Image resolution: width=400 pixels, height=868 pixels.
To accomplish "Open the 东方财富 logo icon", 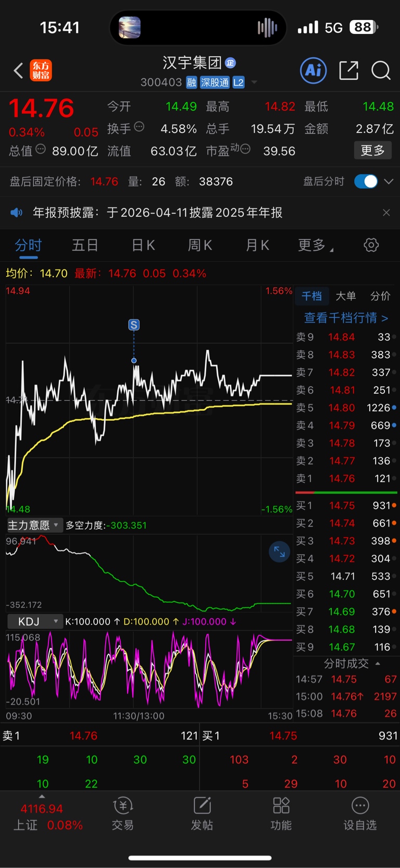I will pyautogui.click(x=41, y=70).
